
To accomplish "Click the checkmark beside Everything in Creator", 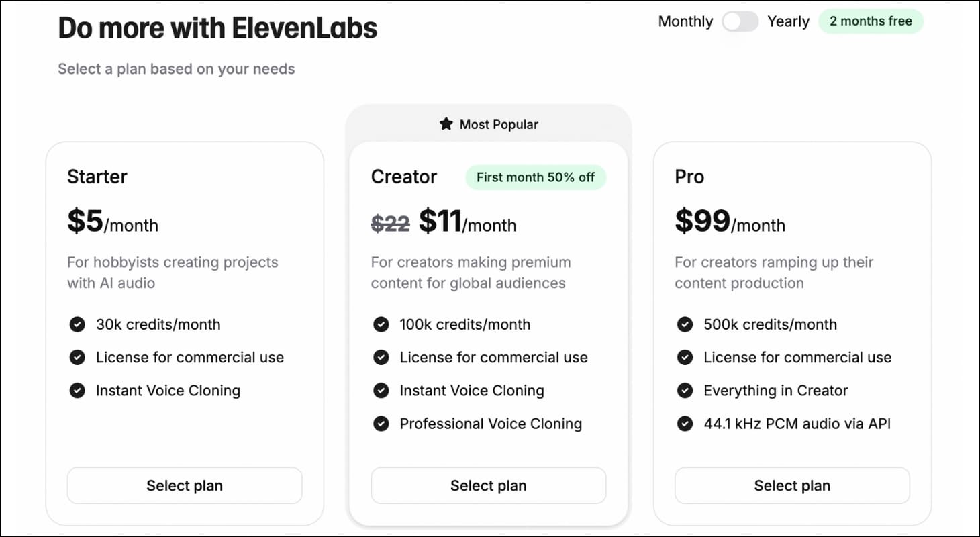I will click(x=685, y=390).
